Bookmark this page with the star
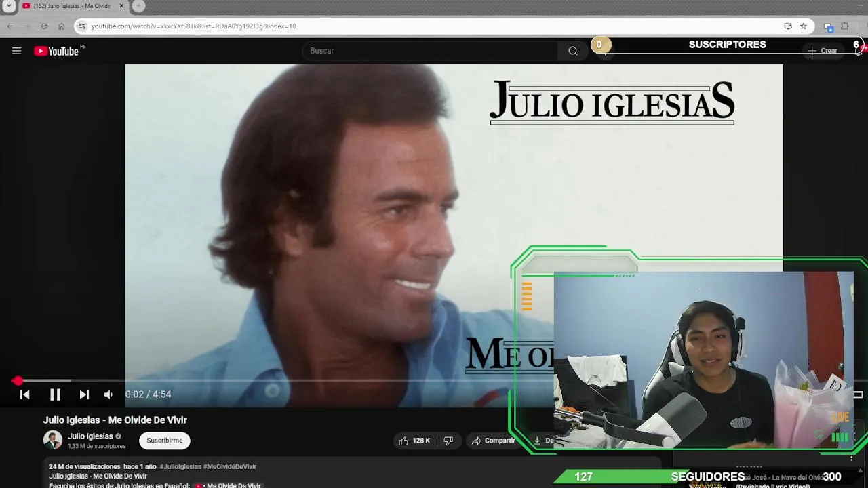 point(804,26)
